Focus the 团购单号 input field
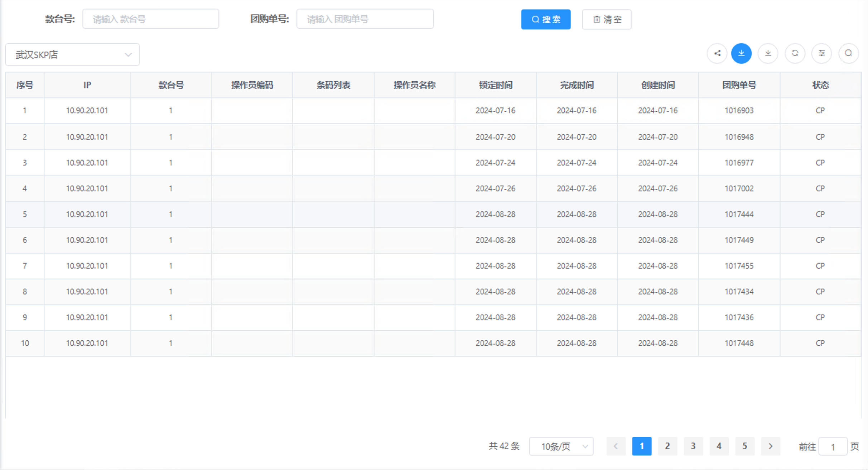The image size is (868, 470). tap(365, 19)
